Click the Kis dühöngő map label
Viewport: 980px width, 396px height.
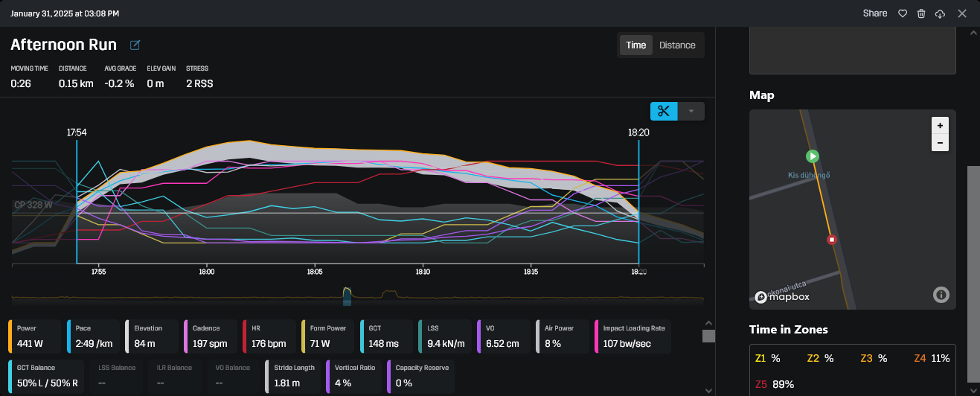(x=808, y=175)
